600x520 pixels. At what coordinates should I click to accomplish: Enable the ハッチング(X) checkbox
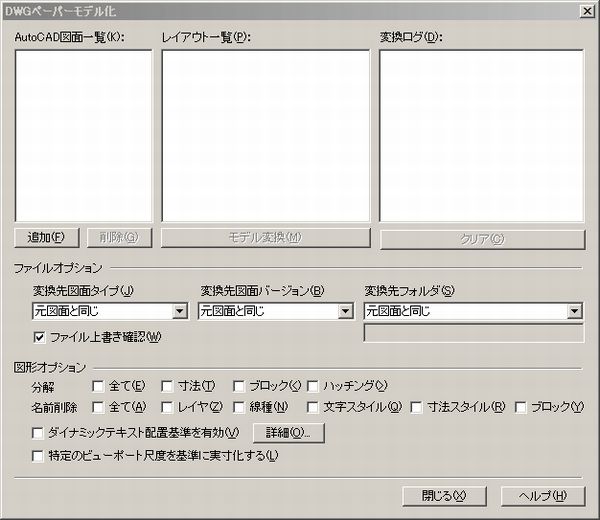pos(314,385)
